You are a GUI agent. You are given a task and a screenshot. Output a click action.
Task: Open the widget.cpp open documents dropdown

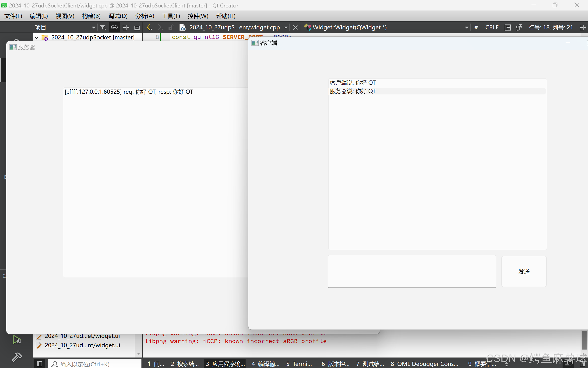click(286, 28)
